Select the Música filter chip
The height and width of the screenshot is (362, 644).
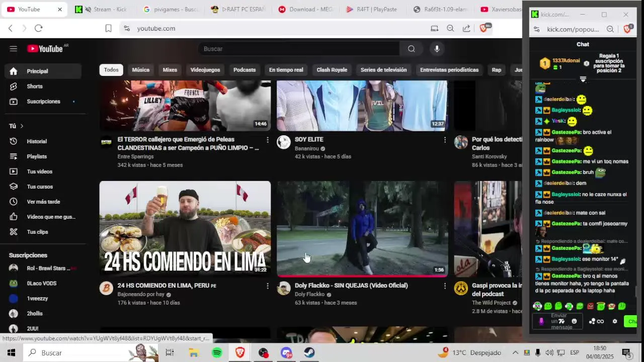point(141,70)
